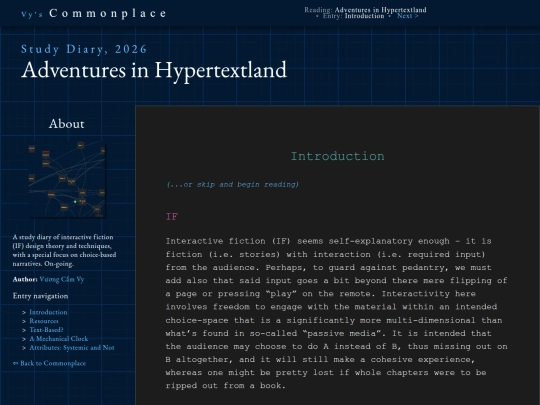The height and width of the screenshot is (405, 540).
Task: Select paragraph beginning Interactive fiction (IF) seems
Action: 336,313
